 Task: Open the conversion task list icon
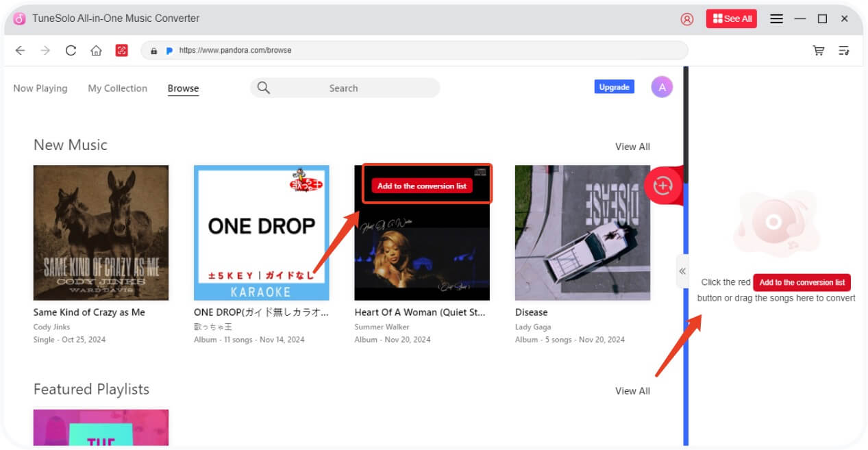click(844, 50)
